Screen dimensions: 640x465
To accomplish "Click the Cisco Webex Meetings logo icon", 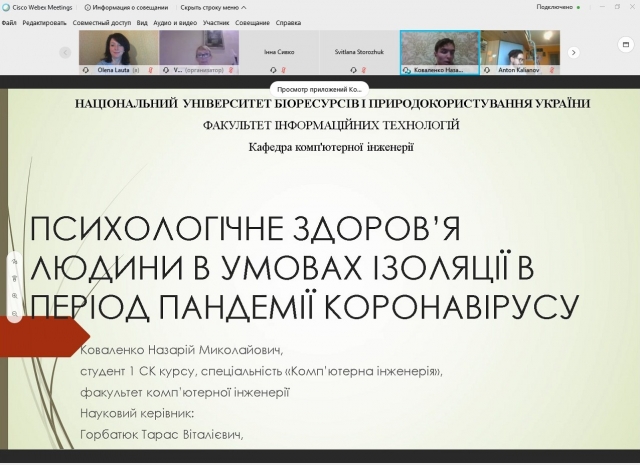I will (6, 7).
